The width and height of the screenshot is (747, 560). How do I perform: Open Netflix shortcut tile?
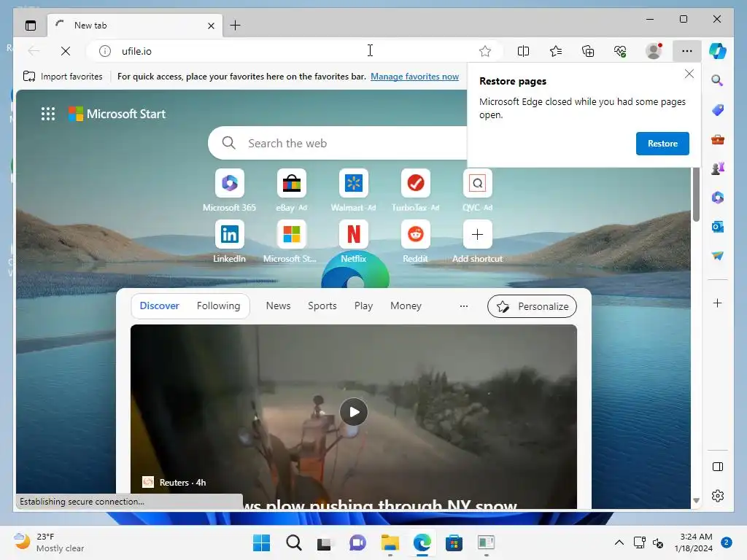(354, 234)
